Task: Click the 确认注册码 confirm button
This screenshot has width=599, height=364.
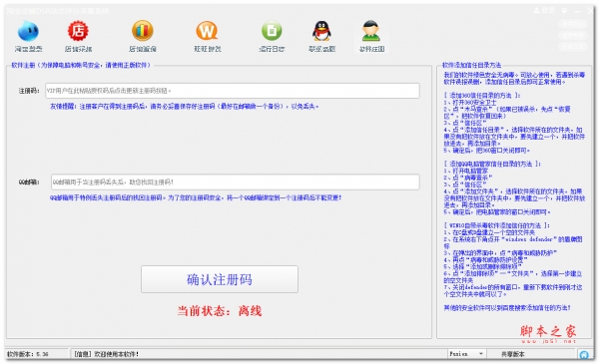Action: 220,279
